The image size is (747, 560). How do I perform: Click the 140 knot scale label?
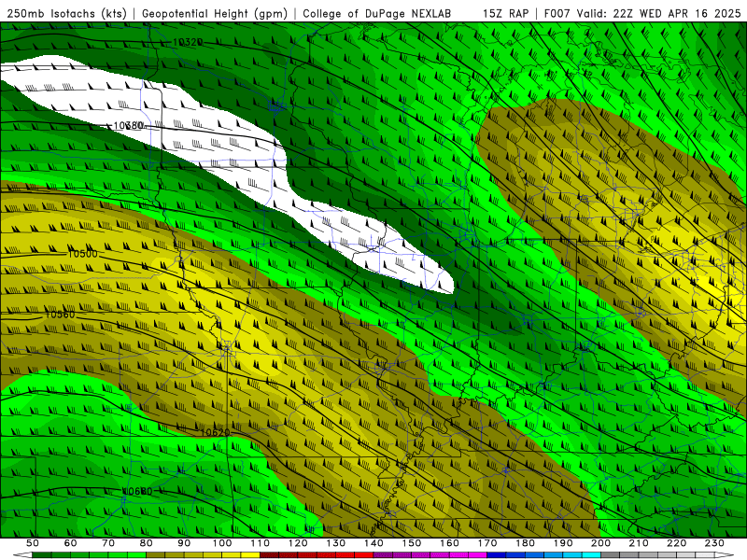[373, 543]
